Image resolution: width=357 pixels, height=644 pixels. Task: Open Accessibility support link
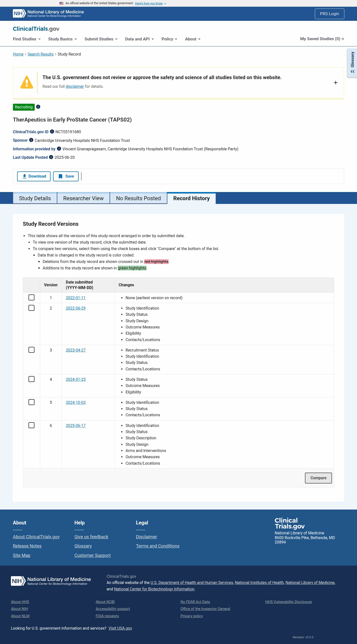pos(113,609)
